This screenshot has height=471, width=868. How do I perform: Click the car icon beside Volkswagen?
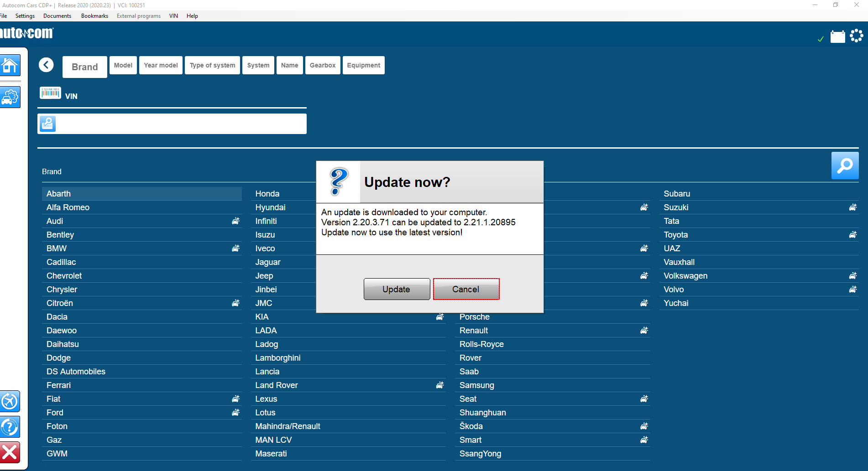[852, 276]
